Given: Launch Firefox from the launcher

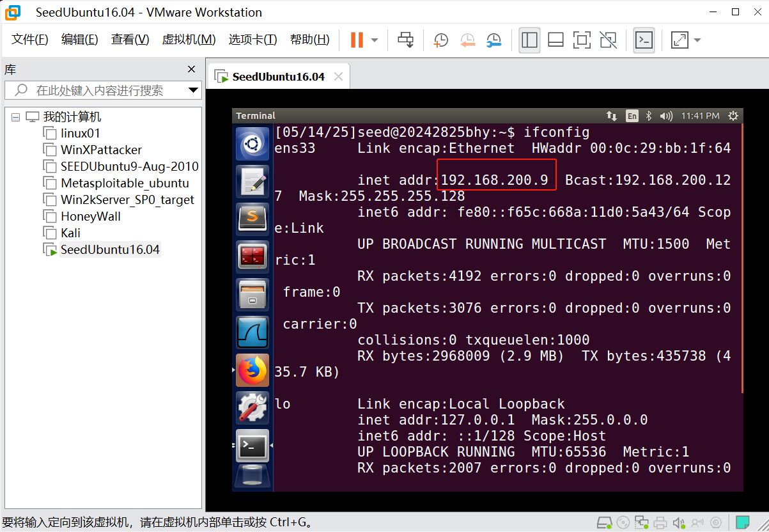Looking at the screenshot, I should tap(252, 370).
